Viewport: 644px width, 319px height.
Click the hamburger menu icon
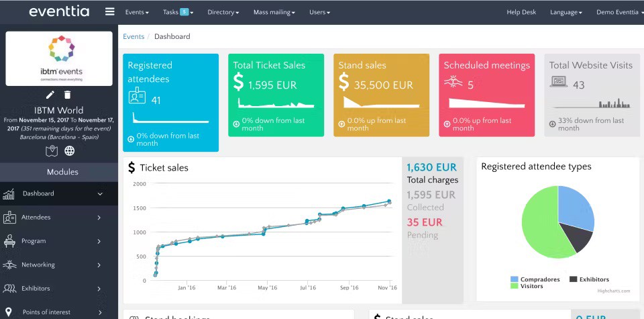click(110, 12)
